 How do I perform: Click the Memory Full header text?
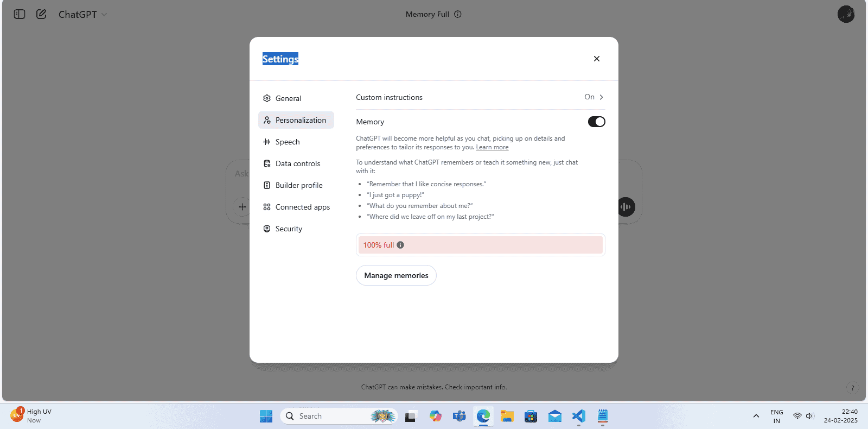pos(427,14)
